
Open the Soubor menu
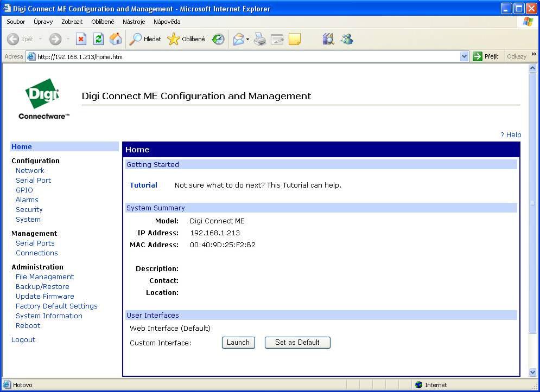[16, 22]
